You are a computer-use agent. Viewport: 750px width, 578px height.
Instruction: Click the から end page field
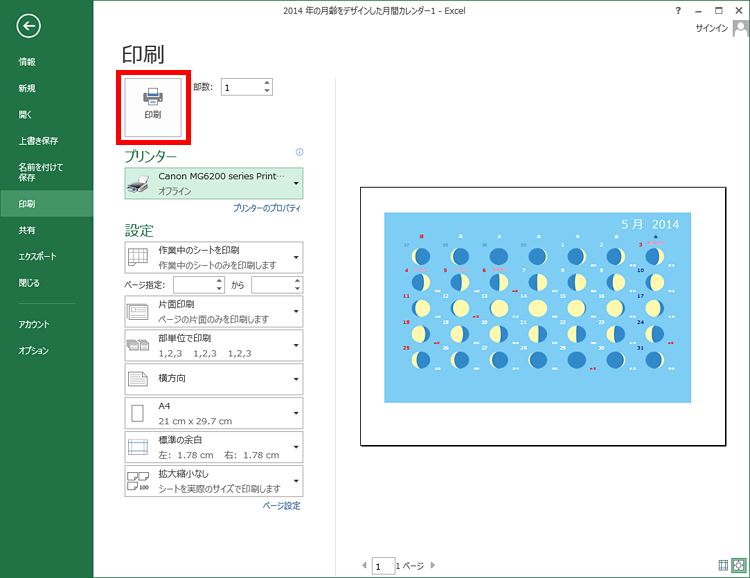(272, 285)
